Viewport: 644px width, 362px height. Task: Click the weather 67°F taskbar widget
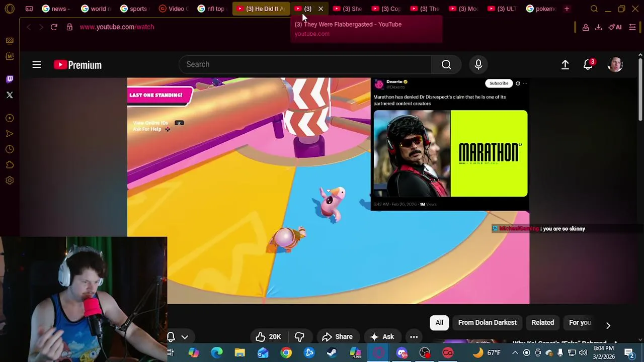coord(487,352)
